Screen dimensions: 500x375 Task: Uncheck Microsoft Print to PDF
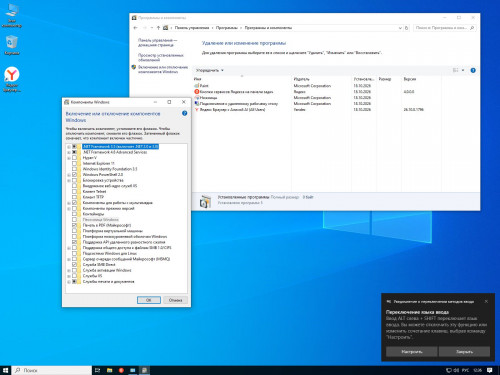coord(74,225)
